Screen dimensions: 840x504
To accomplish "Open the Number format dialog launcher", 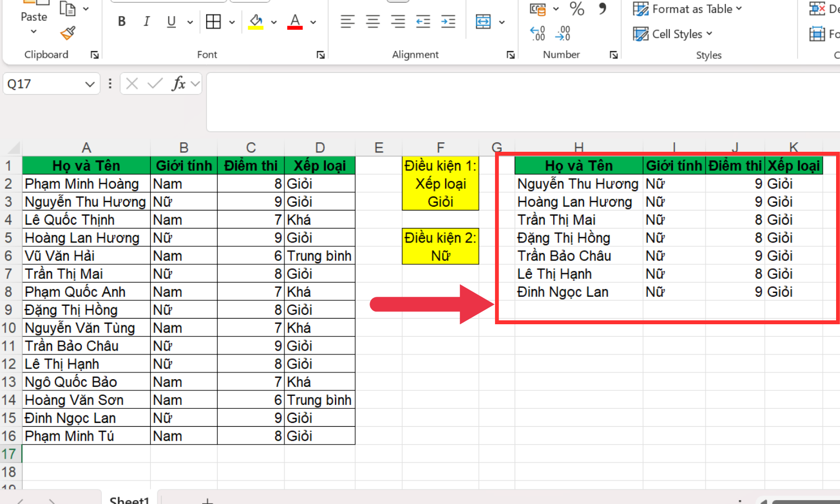I will 614,55.
